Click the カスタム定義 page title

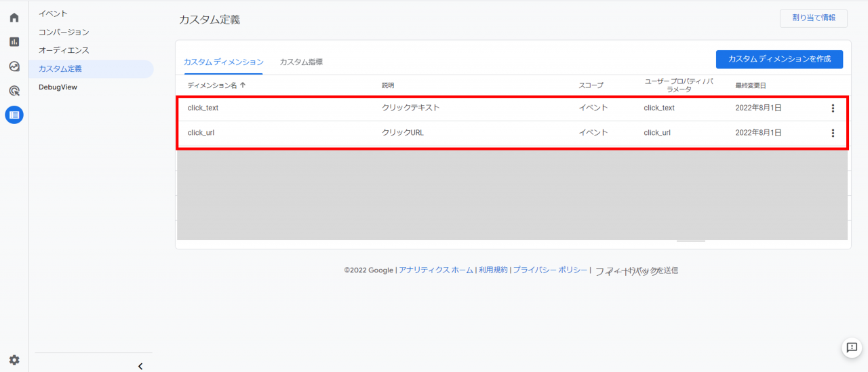coord(210,20)
